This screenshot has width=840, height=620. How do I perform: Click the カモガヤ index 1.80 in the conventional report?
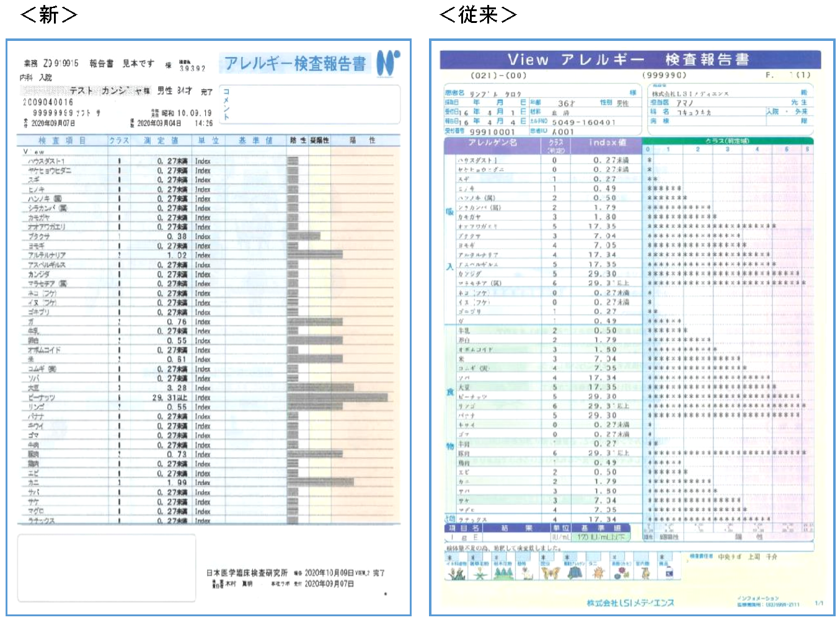pos(604,217)
